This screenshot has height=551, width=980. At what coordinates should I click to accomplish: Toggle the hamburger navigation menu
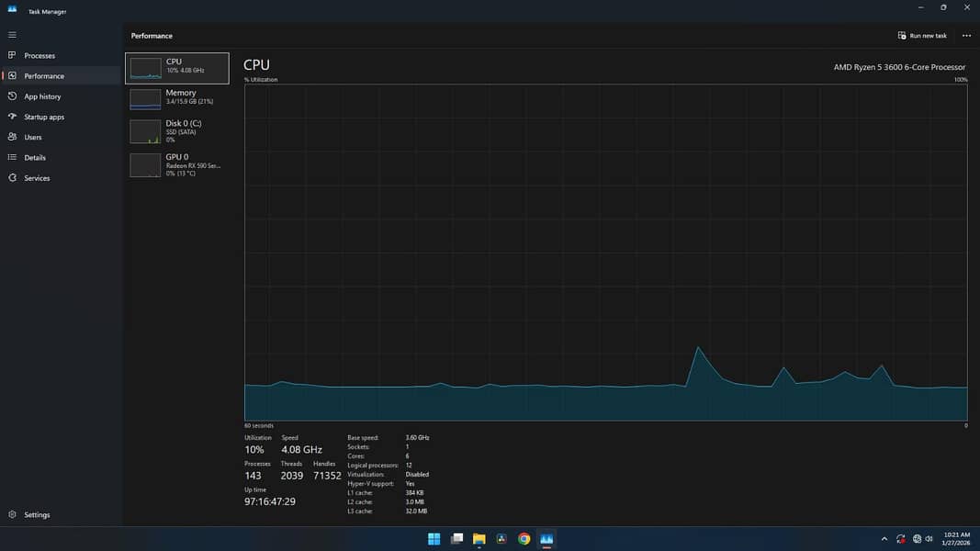click(x=12, y=35)
